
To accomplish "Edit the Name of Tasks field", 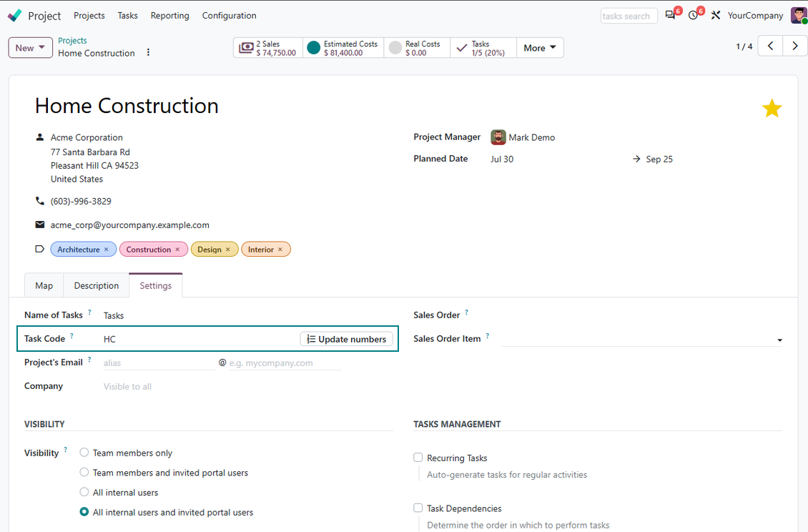I will point(247,315).
